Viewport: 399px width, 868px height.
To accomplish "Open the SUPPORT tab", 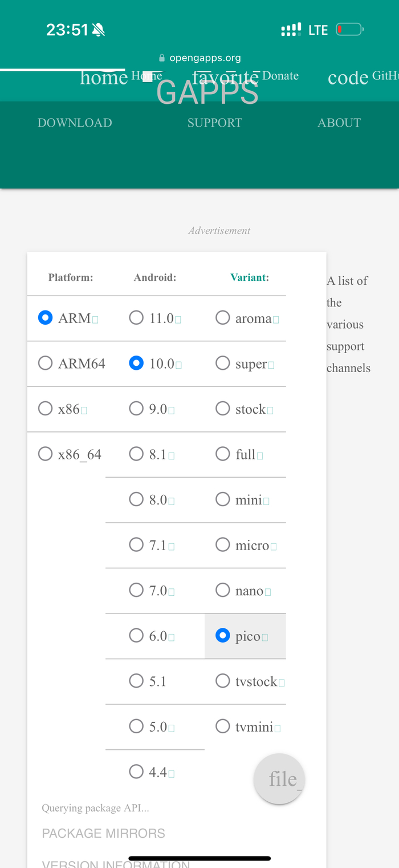I will pos(215,123).
